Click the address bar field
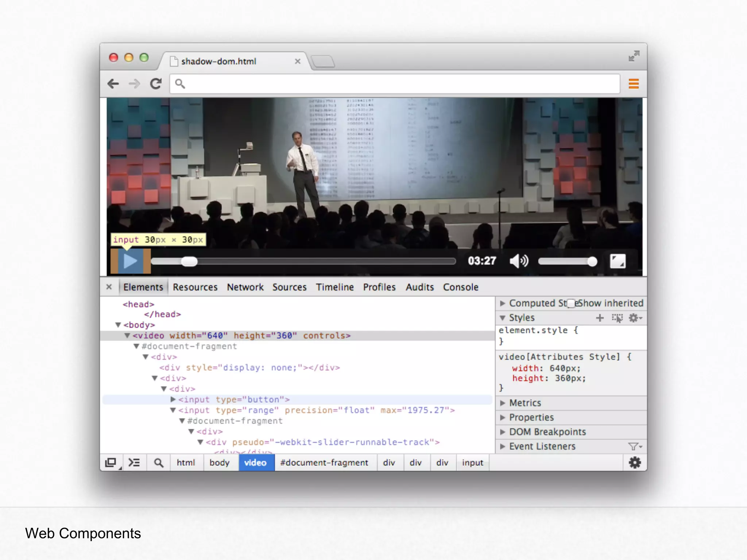 click(x=395, y=84)
